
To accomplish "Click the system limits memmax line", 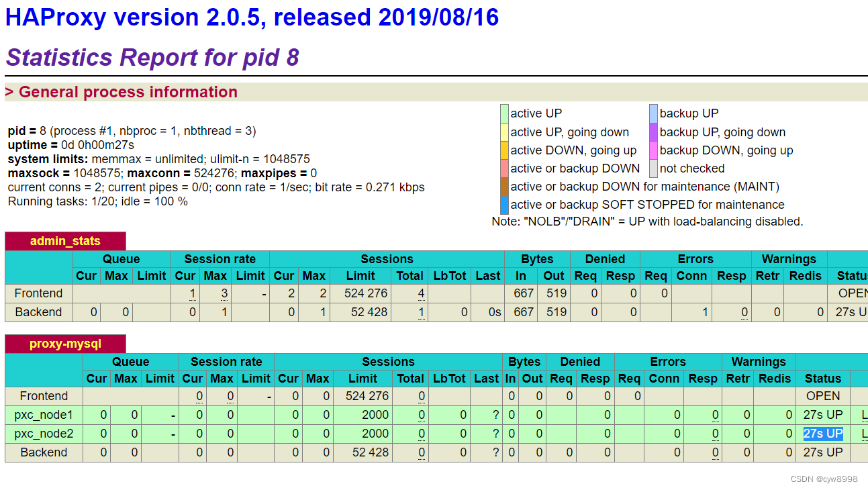I will (159, 159).
